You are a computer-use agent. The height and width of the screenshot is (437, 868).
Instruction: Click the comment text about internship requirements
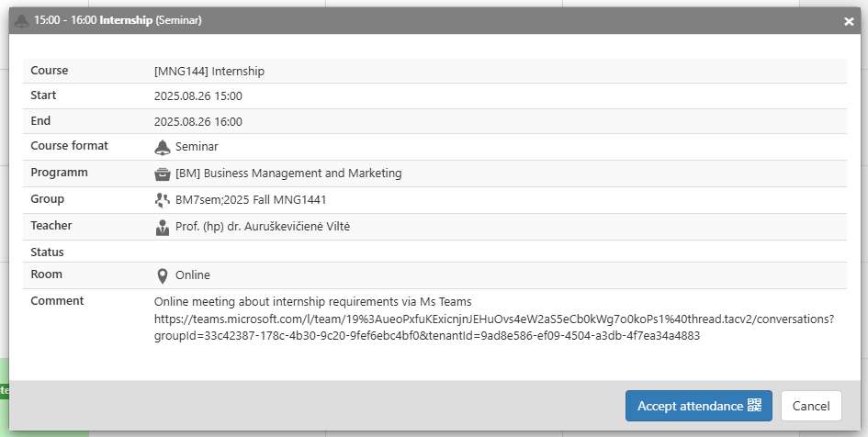click(x=313, y=302)
